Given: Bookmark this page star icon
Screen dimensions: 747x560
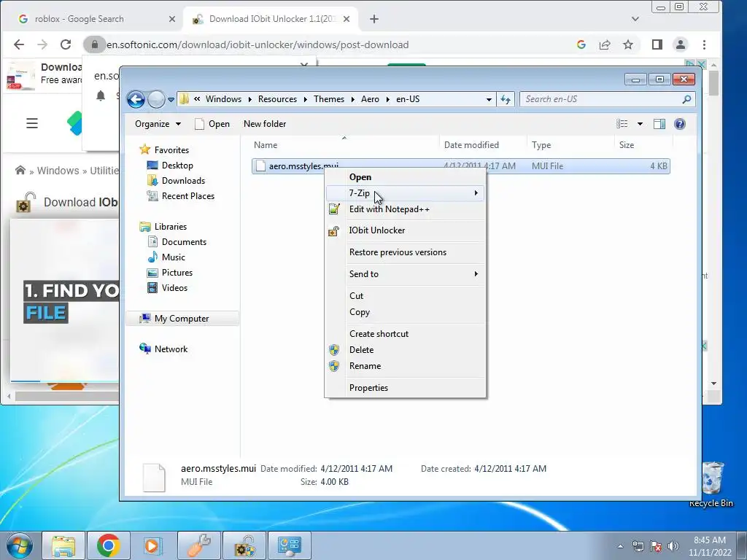Looking at the screenshot, I should (628, 44).
